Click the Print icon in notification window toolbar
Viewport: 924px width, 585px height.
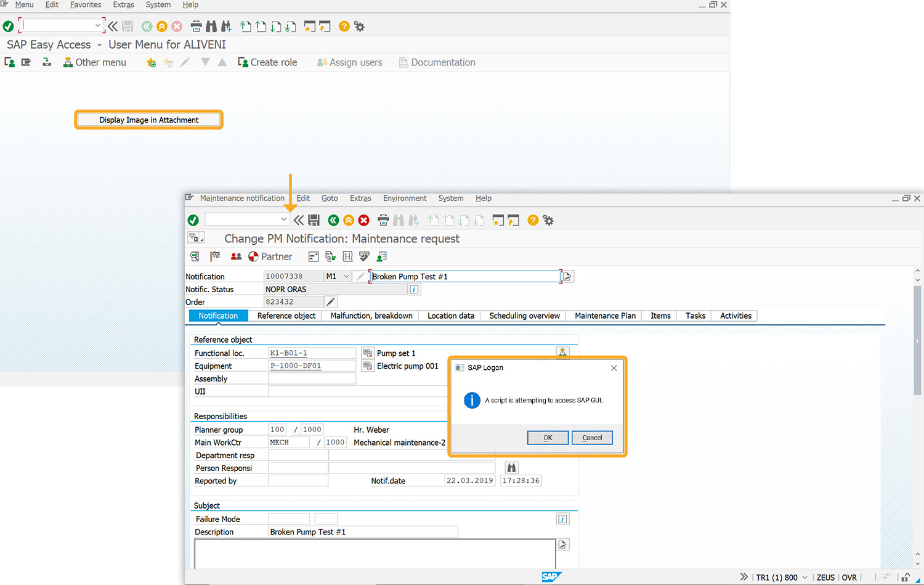[x=383, y=220]
